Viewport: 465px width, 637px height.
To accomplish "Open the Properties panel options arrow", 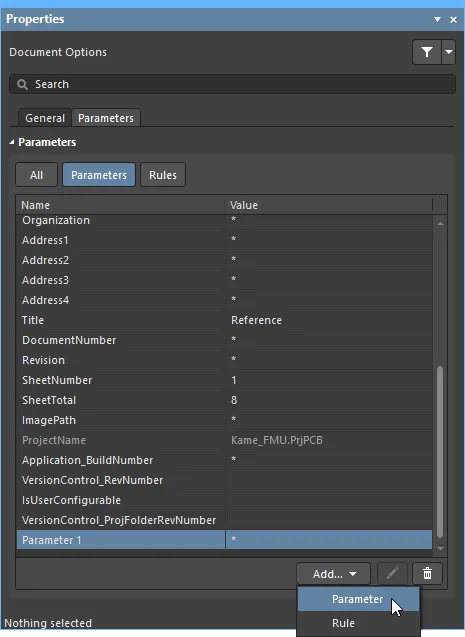I will (437, 19).
